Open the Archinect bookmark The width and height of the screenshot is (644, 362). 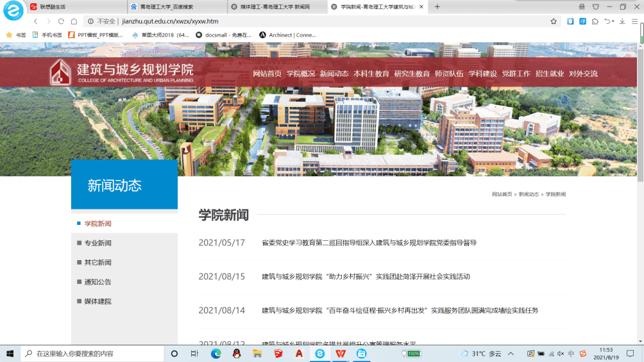coord(288,35)
